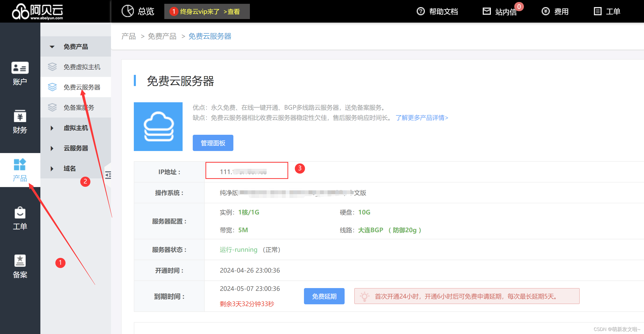Image resolution: width=644 pixels, height=334 pixels.
Task: Select the 产品 products icon
Action: tap(20, 164)
